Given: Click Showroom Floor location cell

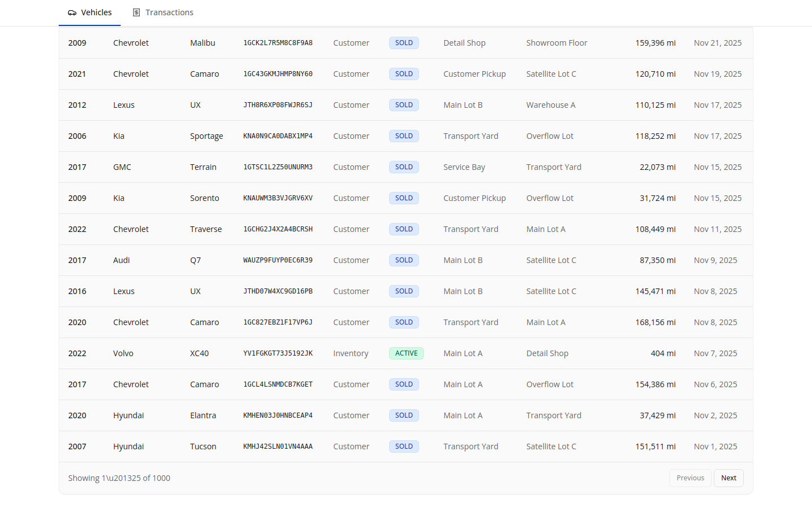Looking at the screenshot, I should 557,43.
